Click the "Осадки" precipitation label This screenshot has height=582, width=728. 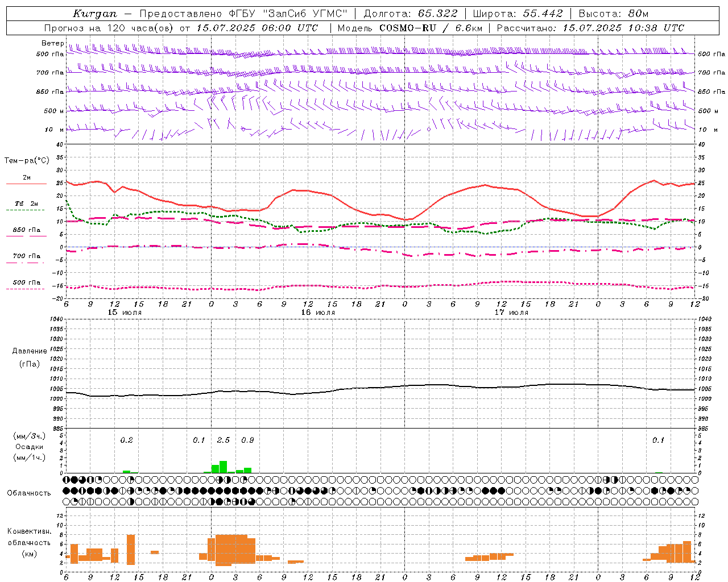30,447
